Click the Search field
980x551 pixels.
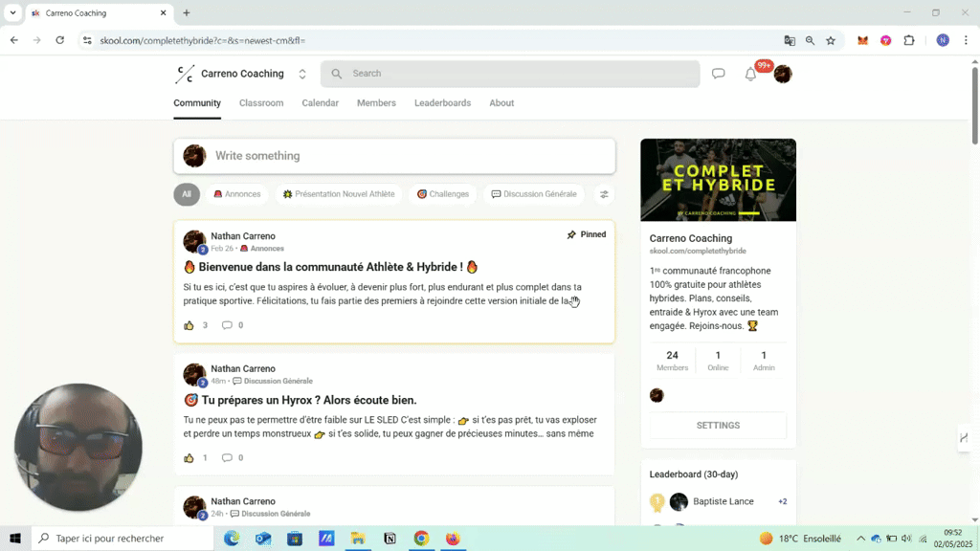pos(510,74)
